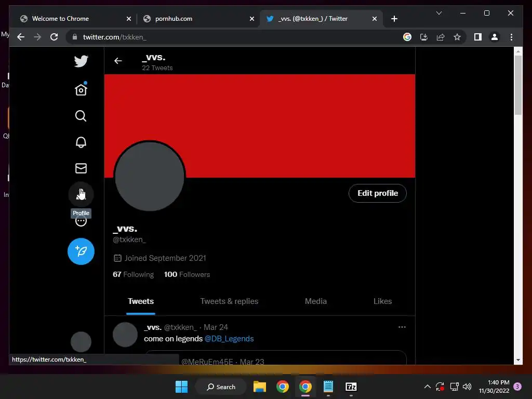The height and width of the screenshot is (399, 532).
Task: Open Chrome's three-dot menu
Action: (x=511, y=37)
